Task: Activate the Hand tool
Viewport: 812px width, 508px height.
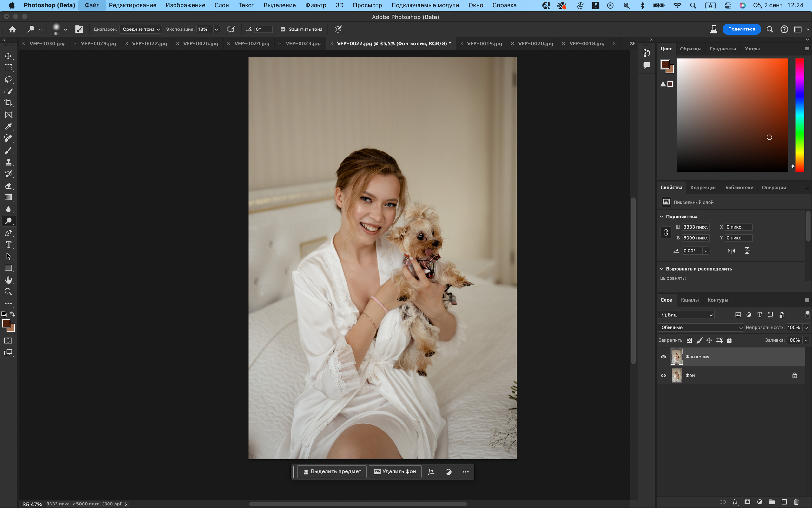Action: [8, 280]
